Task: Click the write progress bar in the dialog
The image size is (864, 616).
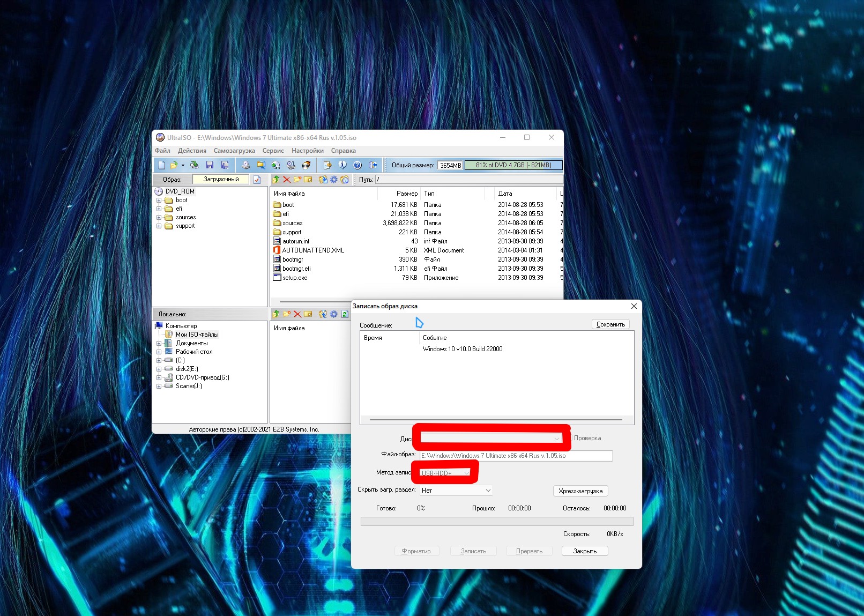Action: [x=497, y=522]
